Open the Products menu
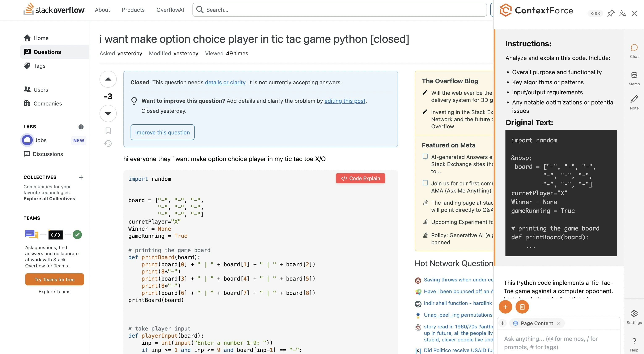 [133, 10]
